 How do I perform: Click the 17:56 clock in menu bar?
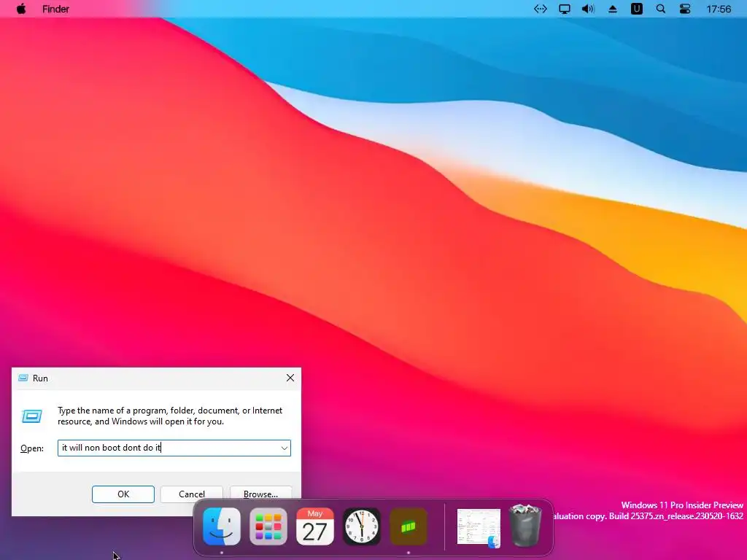pos(719,9)
